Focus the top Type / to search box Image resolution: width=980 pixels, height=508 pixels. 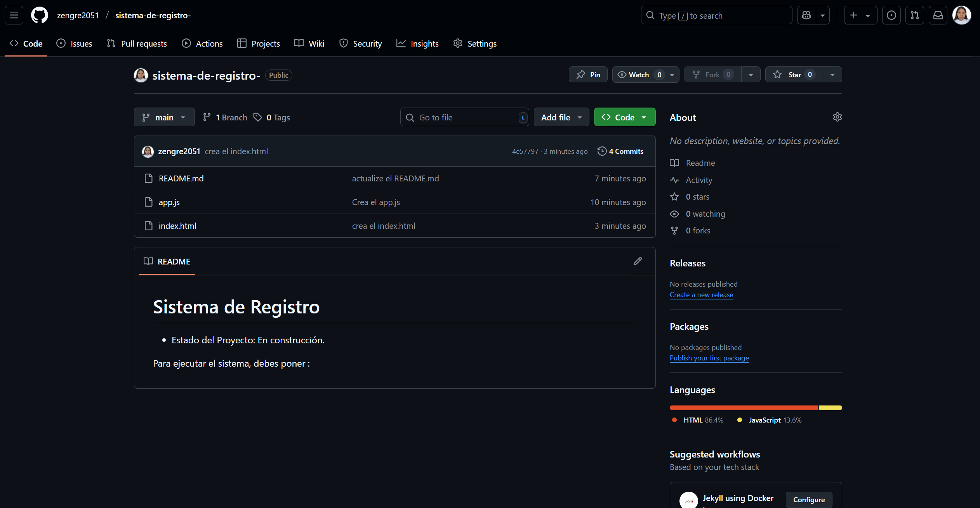coord(716,15)
